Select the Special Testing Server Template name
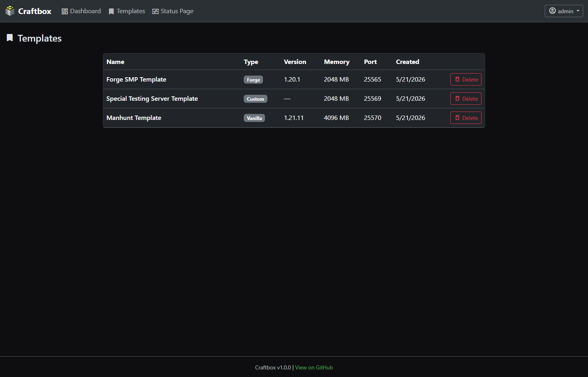Viewport: 588px width, 377px height. pyautogui.click(x=152, y=99)
